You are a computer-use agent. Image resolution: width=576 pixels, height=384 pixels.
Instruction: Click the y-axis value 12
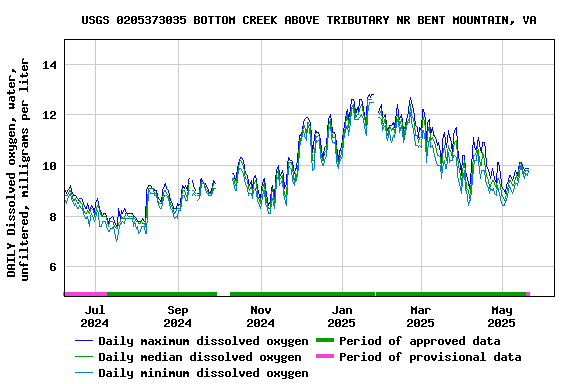(50, 115)
